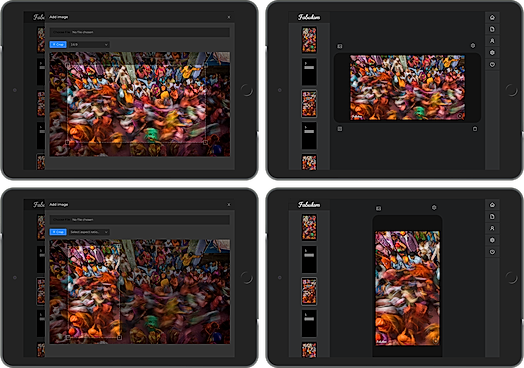
Task: Click Crop button beside Select aspect ratio dropdown
Action: [x=58, y=232]
